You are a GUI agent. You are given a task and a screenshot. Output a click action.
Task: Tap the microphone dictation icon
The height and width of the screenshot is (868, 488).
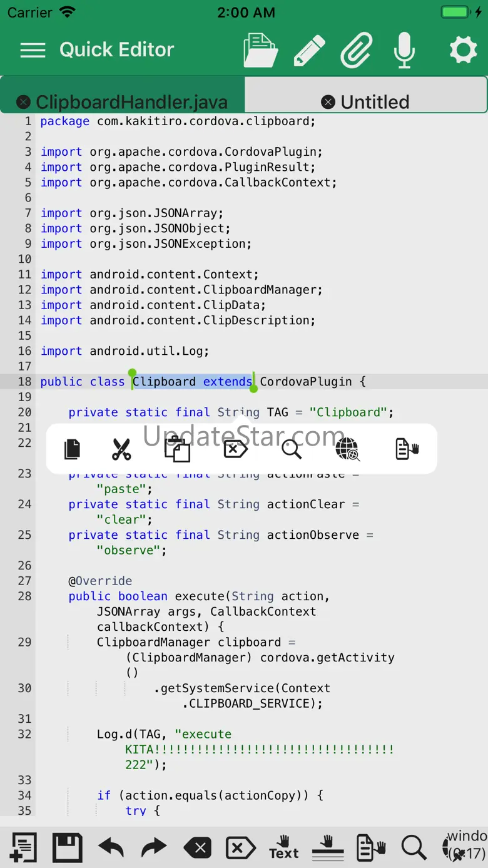click(405, 50)
